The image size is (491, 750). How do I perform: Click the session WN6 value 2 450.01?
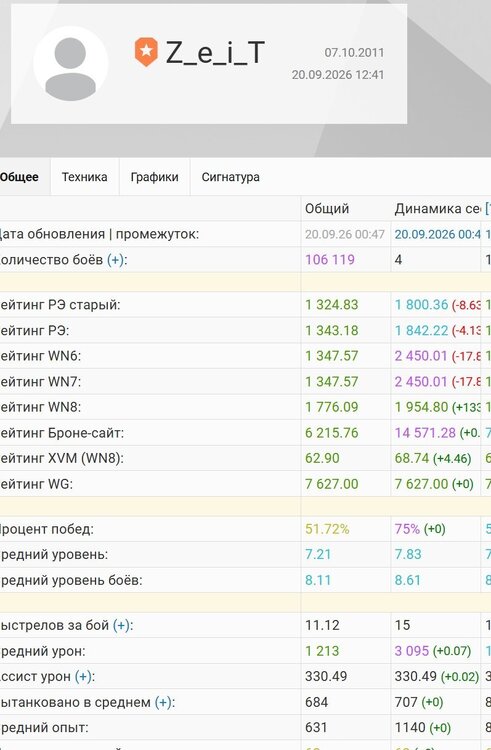(x=421, y=356)
